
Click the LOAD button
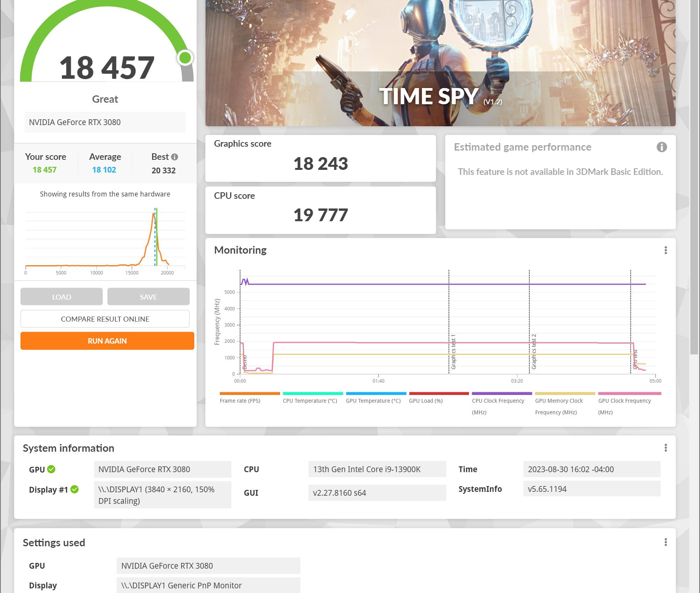(x=61, y=296)
